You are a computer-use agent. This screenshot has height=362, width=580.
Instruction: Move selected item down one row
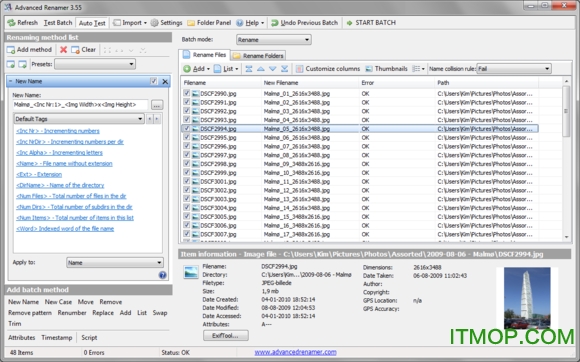pos(273,69)
